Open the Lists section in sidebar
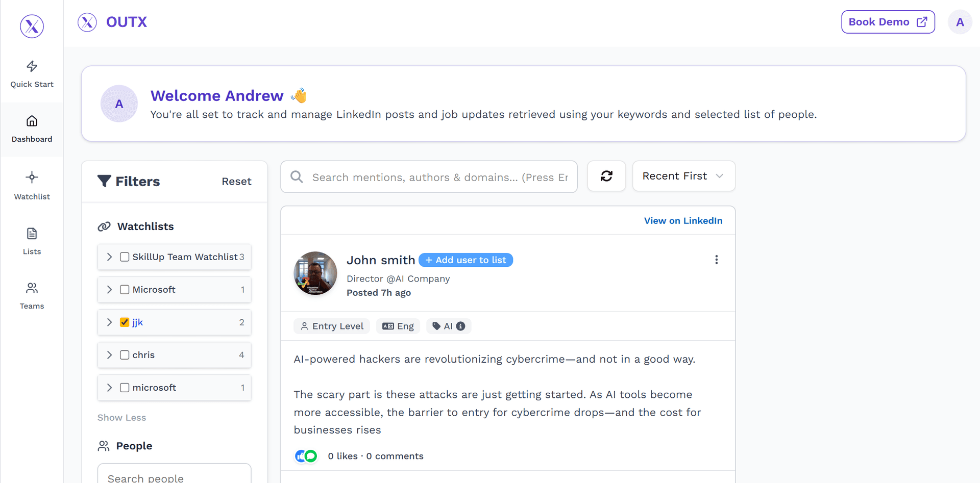 (32, 240)
